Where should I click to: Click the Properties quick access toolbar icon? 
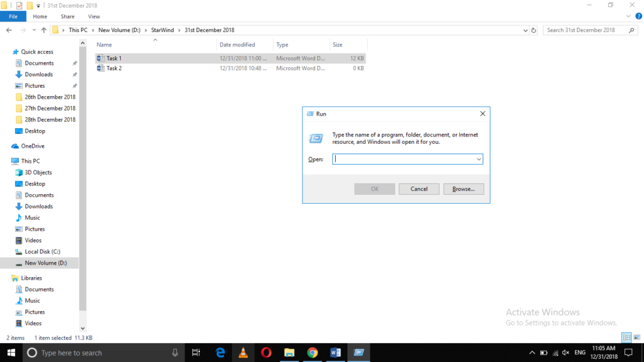19,5
